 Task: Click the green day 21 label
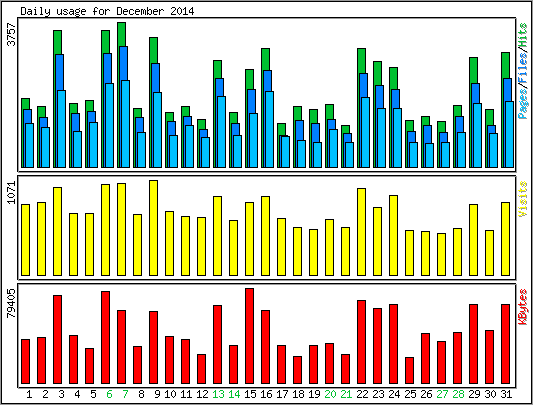coord(346,394)
